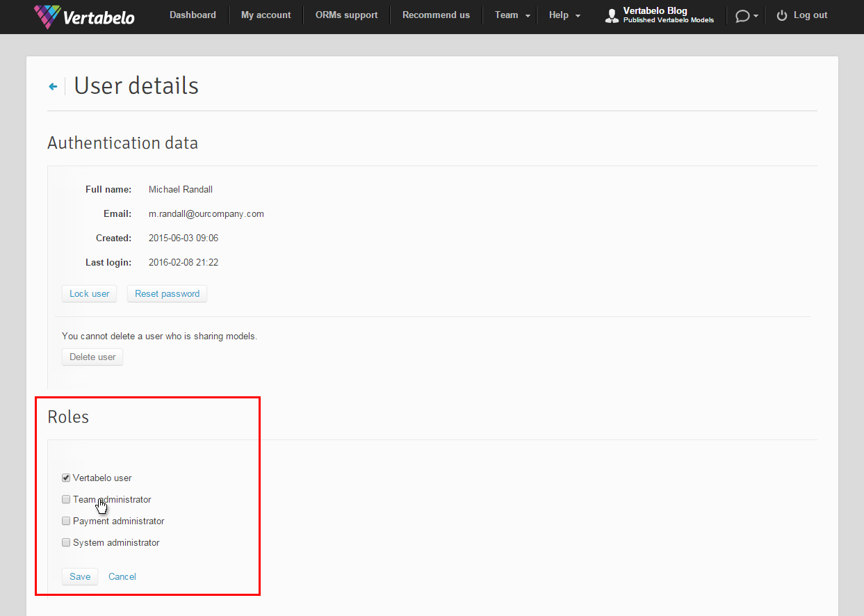Expand the Team dropdown menu

(x=513, y=15)
